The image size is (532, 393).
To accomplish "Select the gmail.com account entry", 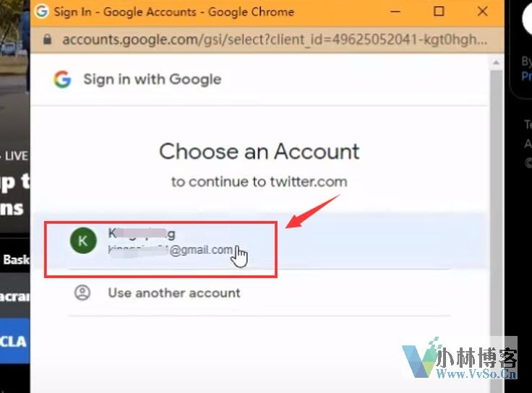I will click(259, 241).
